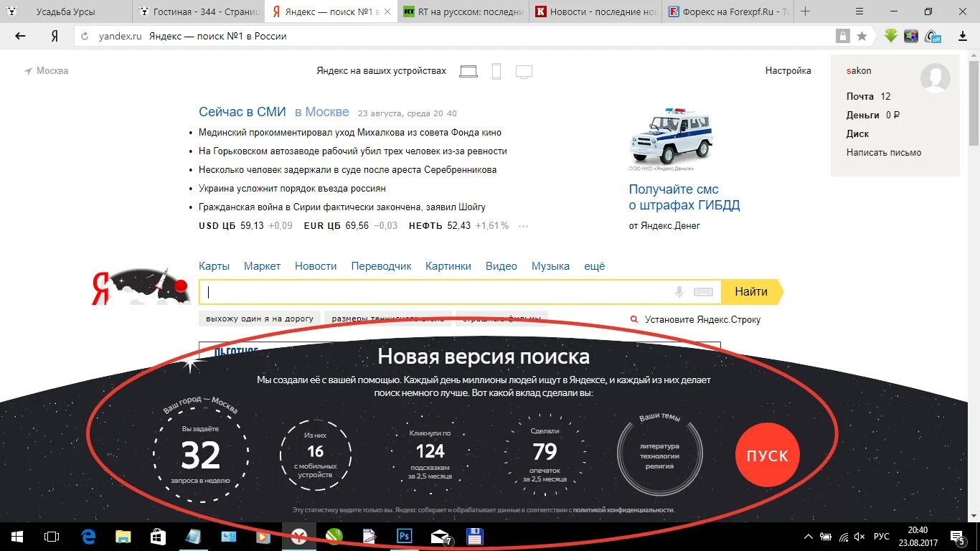Bookmark the page with the star icon
Viewport: 980px width, 551px height.
tap(862, 36)
